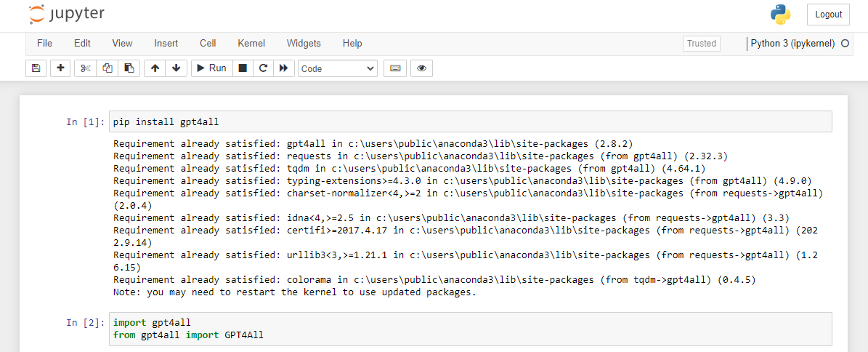The height and width of the screenshot is (352, 868).
Task: Copy selected cells icon
Action: coord(108,68)
